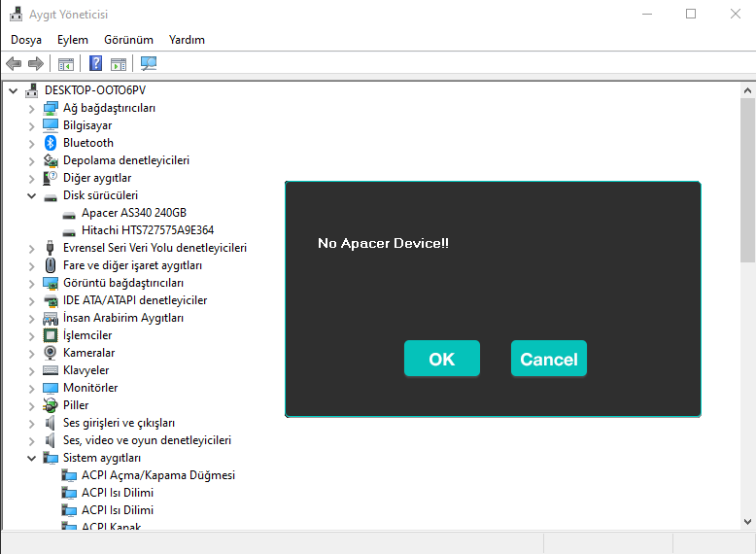Click the scrollbar down arrow
The height and width of the screenshot is (554, 756).
click(747, 522)
